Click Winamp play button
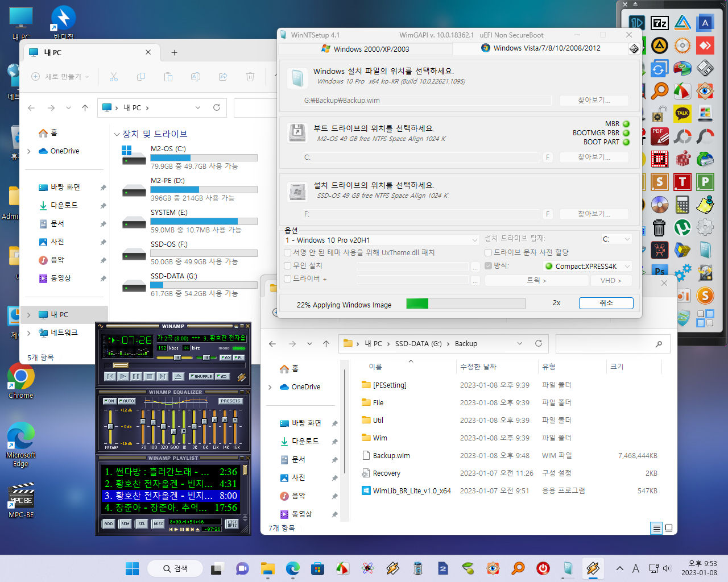 (x=123, y=376)
